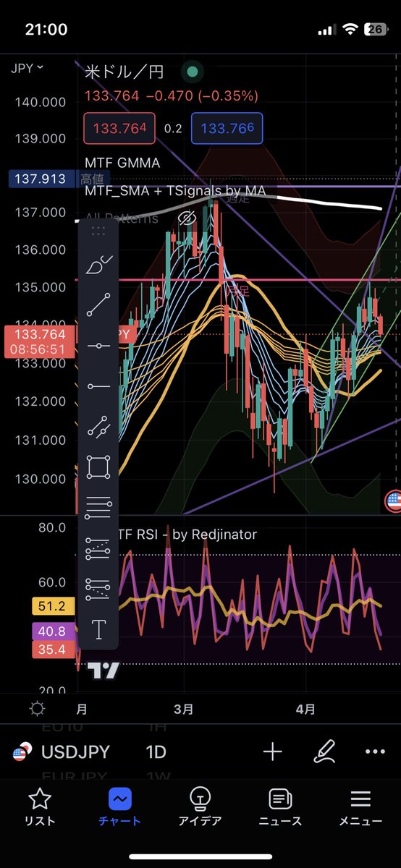Switch to the リスト tab
Screen dimensions: 401x868
[x=40, y=807]
